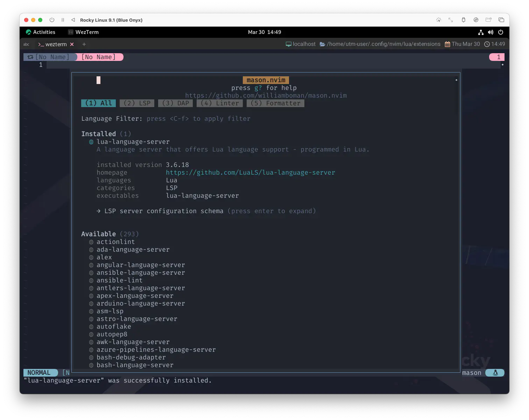
Task: Switch to the (2) LSP tab
Action: click(137, 103)
